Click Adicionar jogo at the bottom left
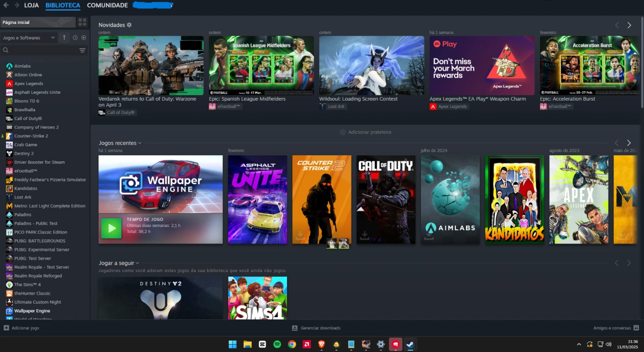This screenshot has height=352, width=644. click(21, 328)
